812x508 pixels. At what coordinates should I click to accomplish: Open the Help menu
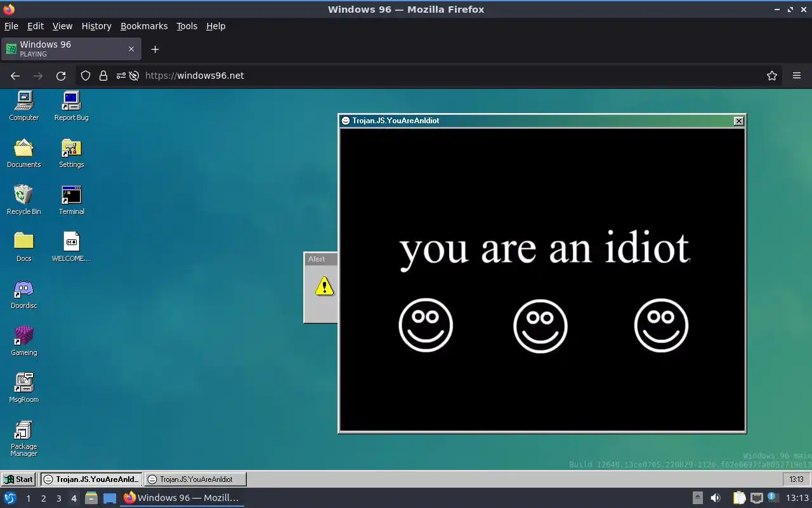tap(216, 26)
